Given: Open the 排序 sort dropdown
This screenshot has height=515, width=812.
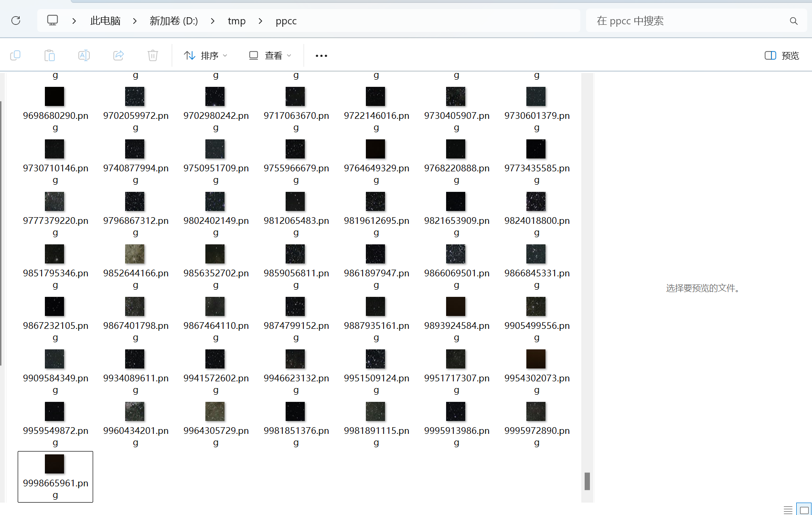Looking at the screenshot, I should (x=206, y=55).
